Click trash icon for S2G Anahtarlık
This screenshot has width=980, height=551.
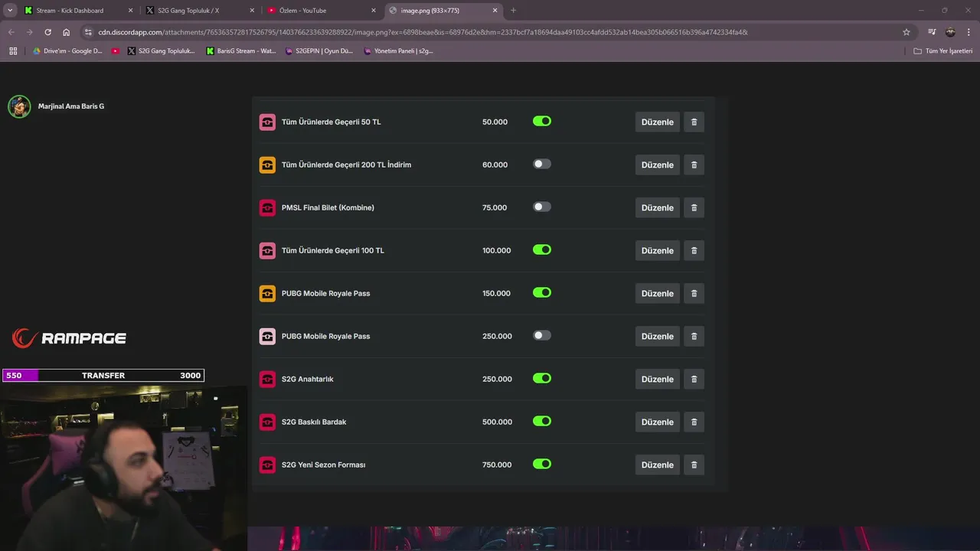tap(694, 379)
